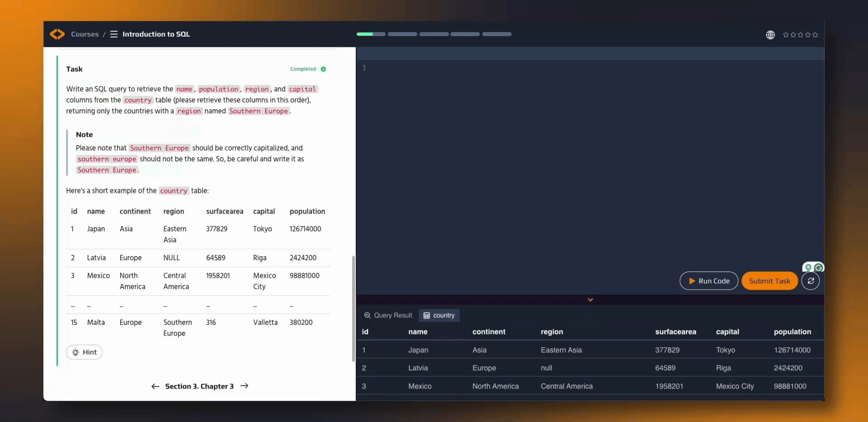
Task: Switch to the Query Result tab
Action: (388, 315)
